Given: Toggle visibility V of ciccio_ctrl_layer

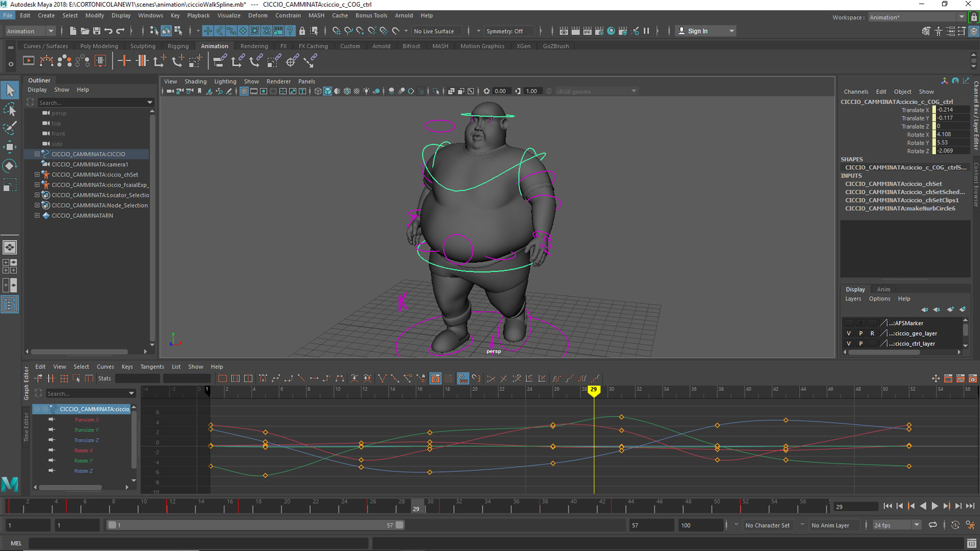Looking at the screenshot, I should point(849,343).
